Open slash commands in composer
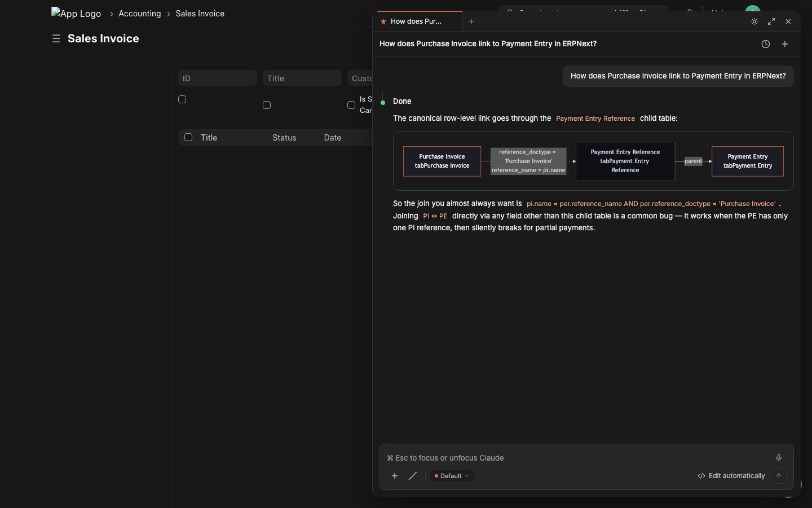The width and height of the screenshot is (812, 508). (x=413, y=476)
